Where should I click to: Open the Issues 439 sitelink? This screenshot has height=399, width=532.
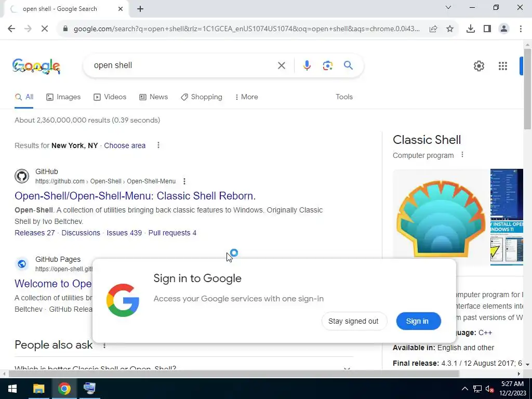point(124,233)
